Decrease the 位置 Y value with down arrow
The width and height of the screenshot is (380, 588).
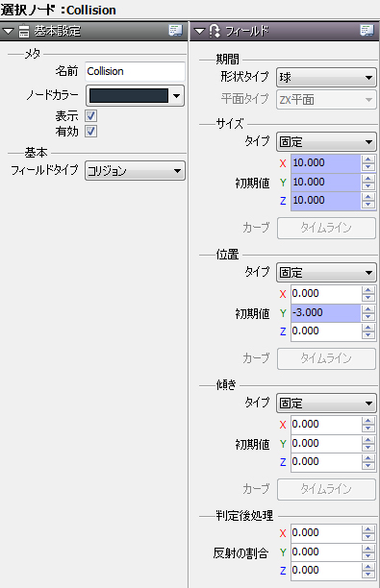point(368,317)
